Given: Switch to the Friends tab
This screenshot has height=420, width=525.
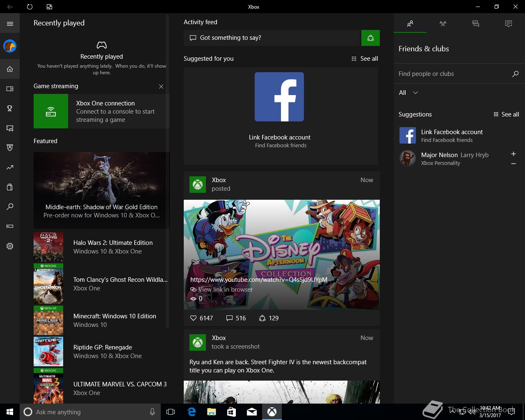Looking at the screenshot, I should (x=410, y=24).
